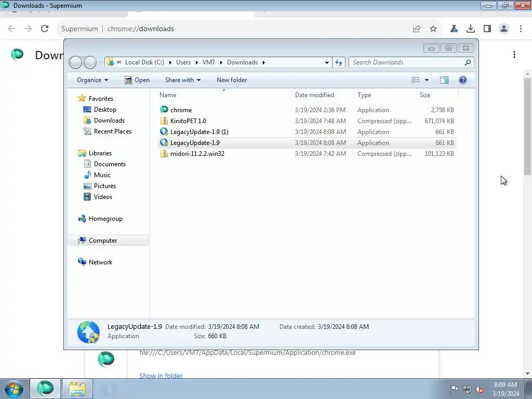The image size is (532, 399).
Task: Expand arrow after Downloads breadcrumb
Action: click(263, 62)
